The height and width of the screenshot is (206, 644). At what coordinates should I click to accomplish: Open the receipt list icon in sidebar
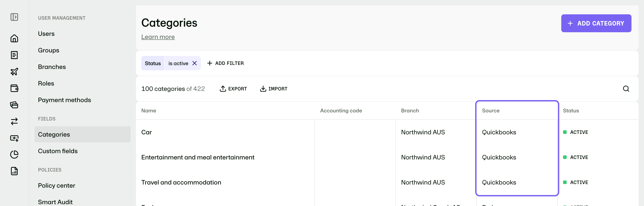14,55
